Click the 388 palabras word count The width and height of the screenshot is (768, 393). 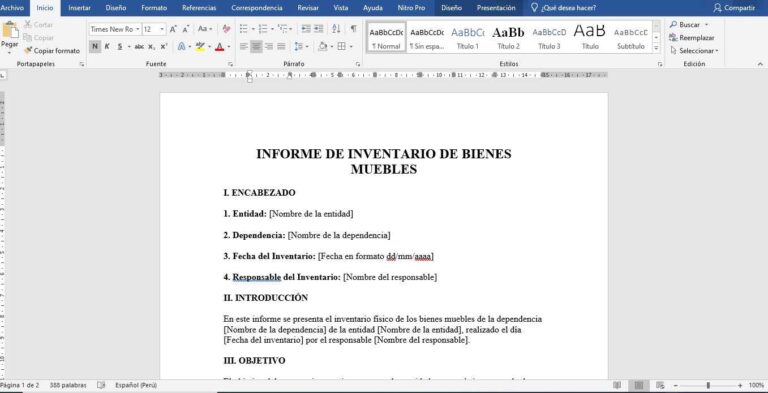68,386
